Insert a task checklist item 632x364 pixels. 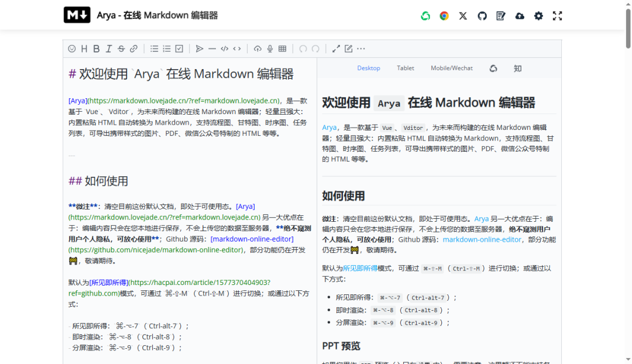pos(180,49)
